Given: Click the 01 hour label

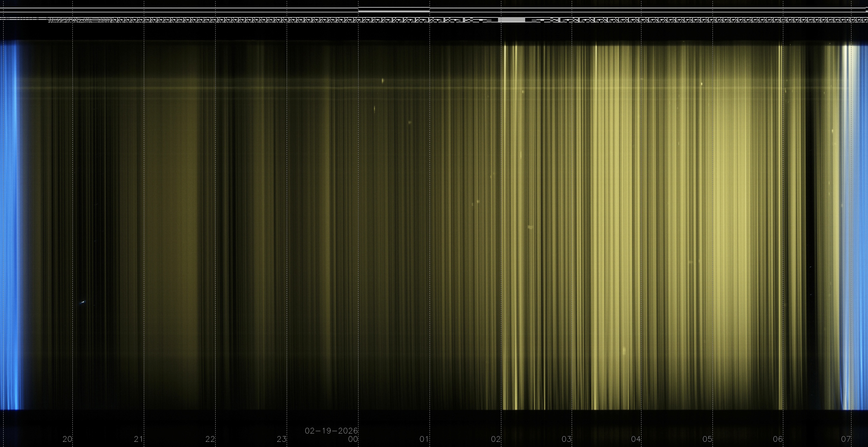Looking at the screenshot, I should 424,439.
